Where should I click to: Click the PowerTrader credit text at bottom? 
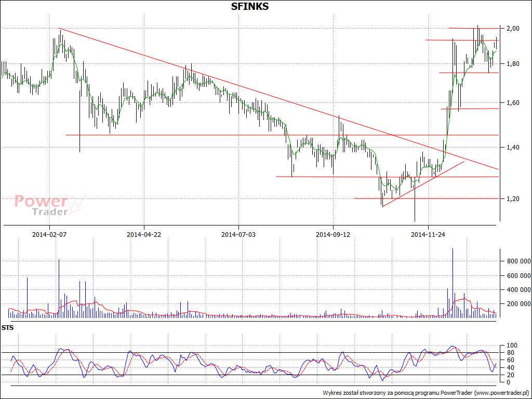[x=425, y=393]
